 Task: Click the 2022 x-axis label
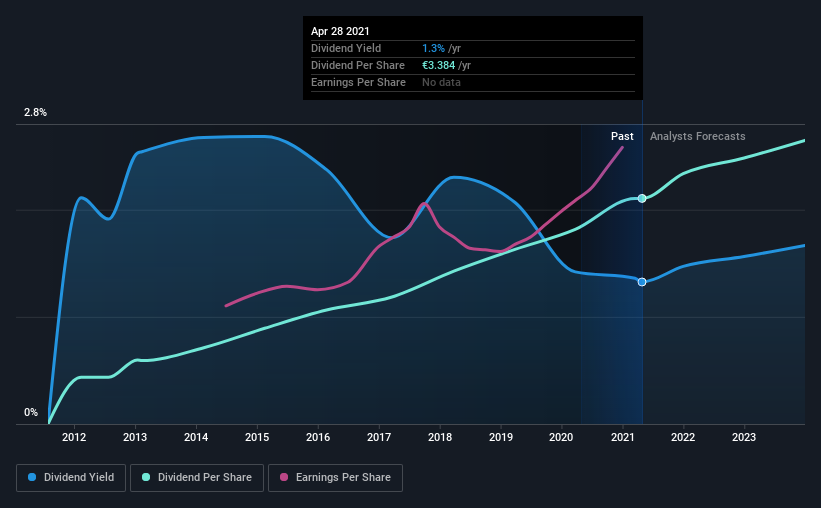pos(683,437)
